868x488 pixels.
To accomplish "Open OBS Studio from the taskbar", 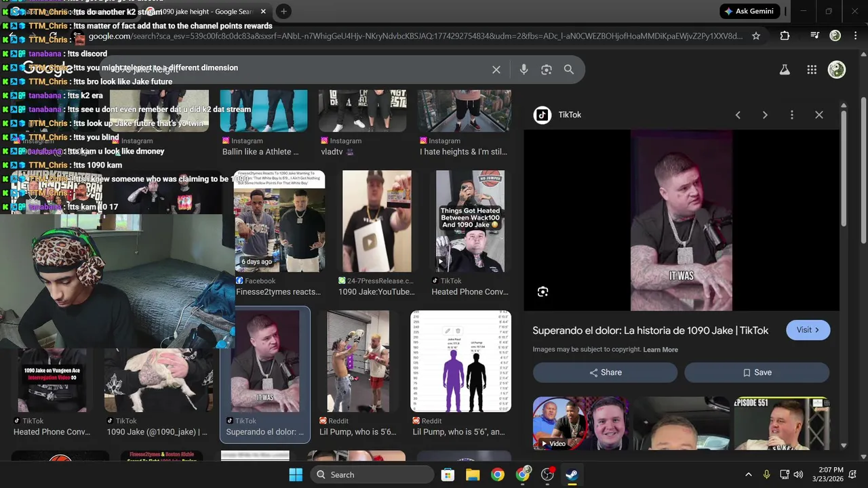I will 547,474.
